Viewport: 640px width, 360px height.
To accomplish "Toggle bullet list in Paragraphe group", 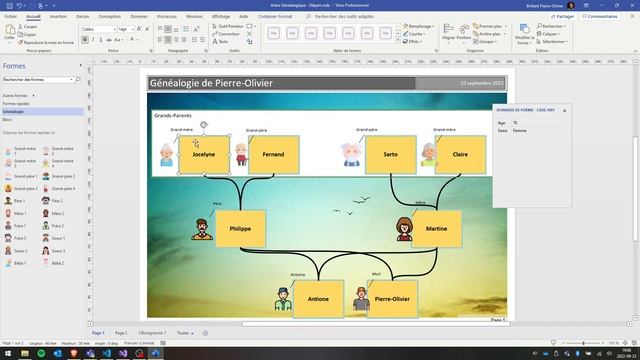I will (186, 29).
